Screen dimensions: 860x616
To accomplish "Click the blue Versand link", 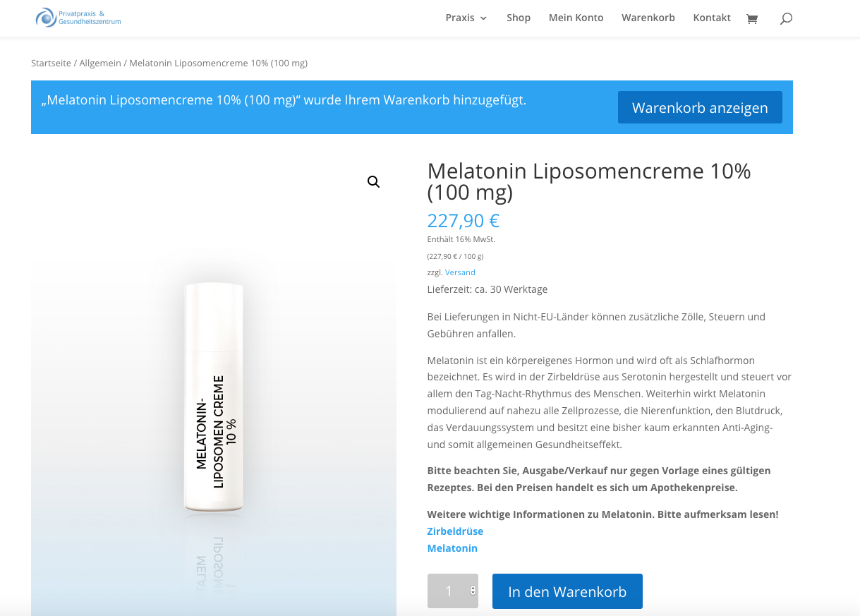I will pos(460,272).
